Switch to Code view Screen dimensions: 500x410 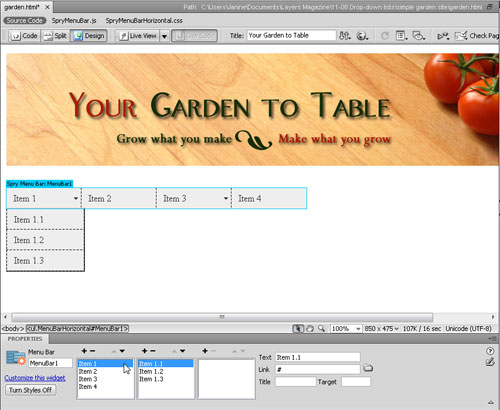24,36
